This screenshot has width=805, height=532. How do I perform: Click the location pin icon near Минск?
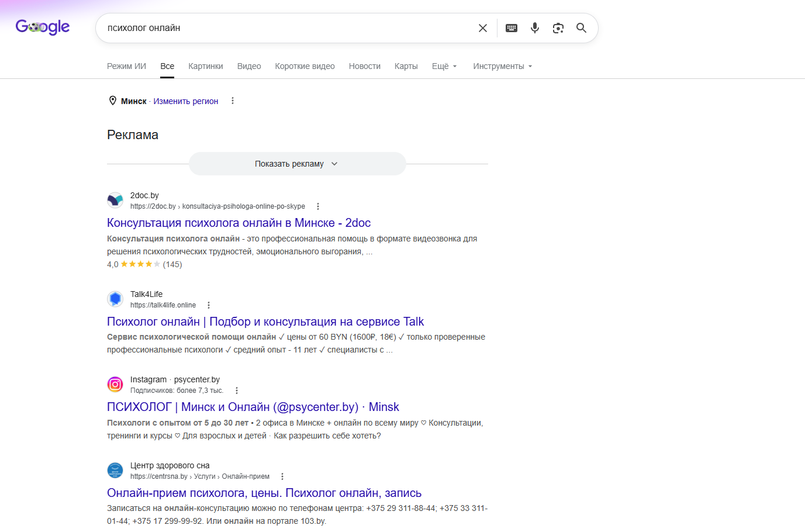click(x=113, y=101)
